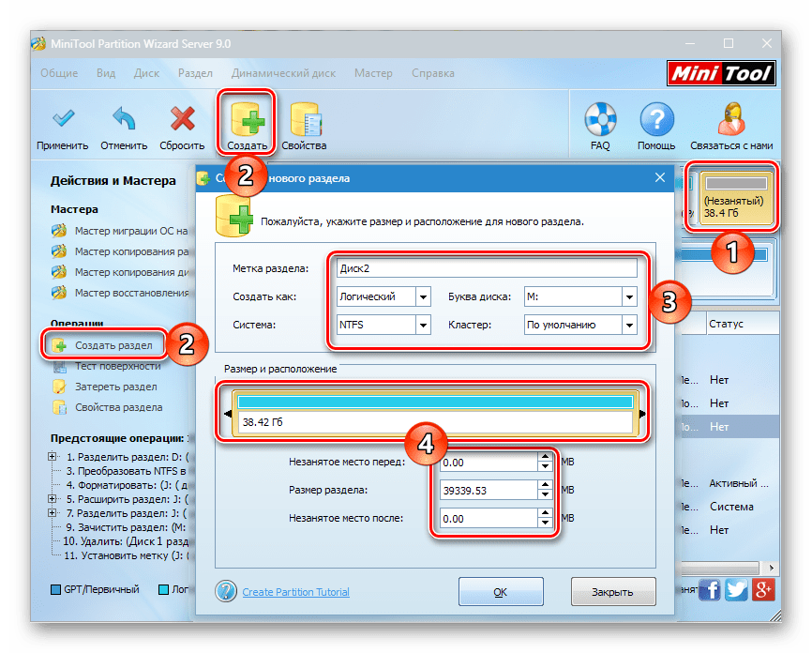Open the Помощь question mark icon
This screenshot has height=653, width=812.
pos(656,119)
